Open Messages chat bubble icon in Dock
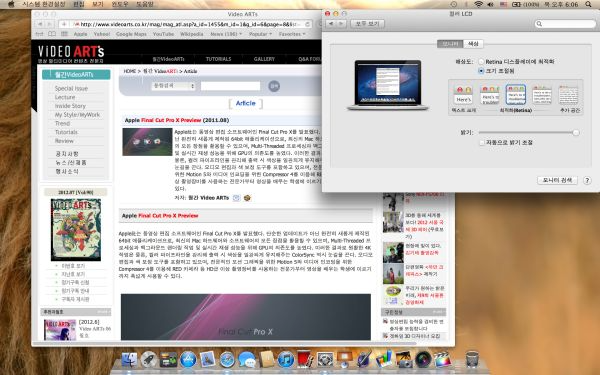 (x=247, y=359)
